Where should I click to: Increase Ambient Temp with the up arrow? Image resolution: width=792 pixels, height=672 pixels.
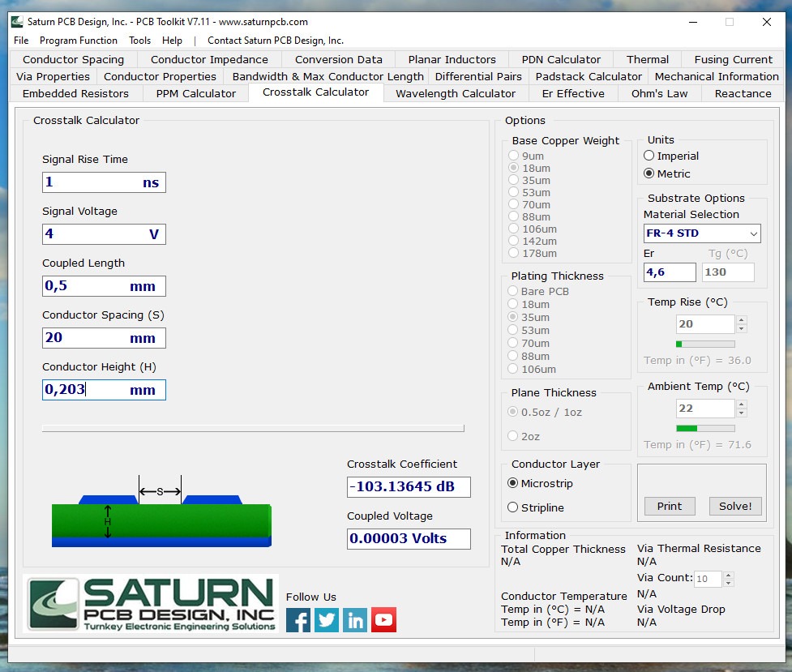[742, 404]
